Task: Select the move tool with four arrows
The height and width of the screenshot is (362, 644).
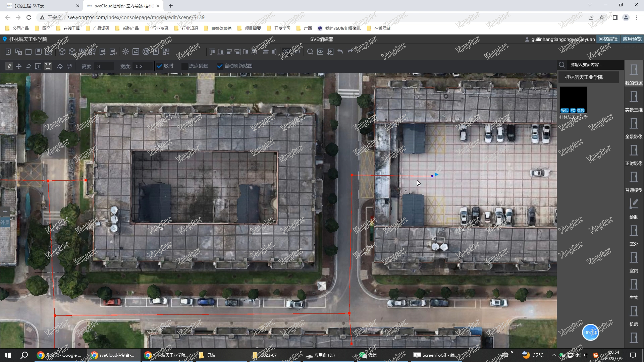Action: click(19, 66)
